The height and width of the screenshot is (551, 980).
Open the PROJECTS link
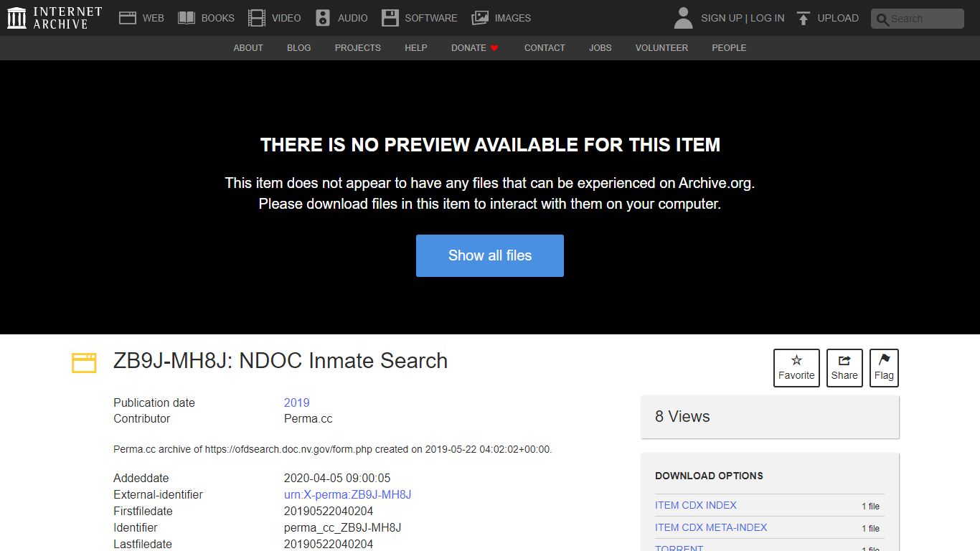(358, 48)
